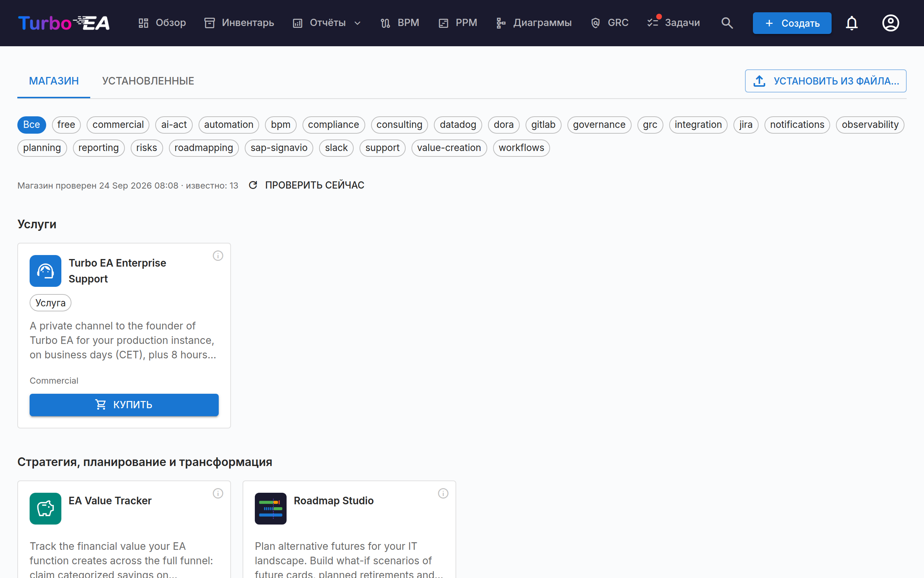Open Задачи tasks page
This screenshot has width=924, height=578.
[x=674, y=23]
